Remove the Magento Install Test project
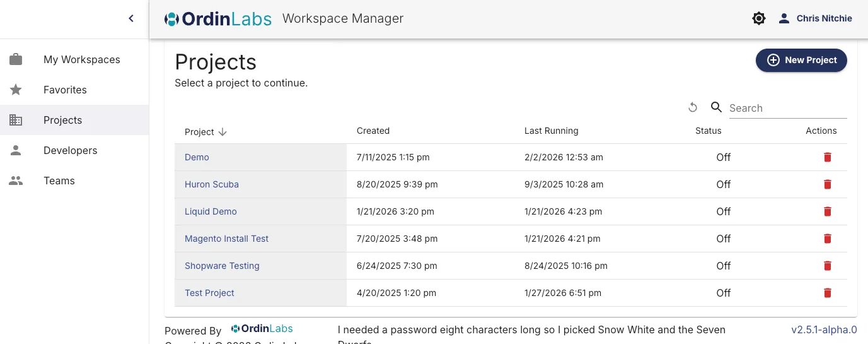868x344 pixels. (x=828, y=239)
